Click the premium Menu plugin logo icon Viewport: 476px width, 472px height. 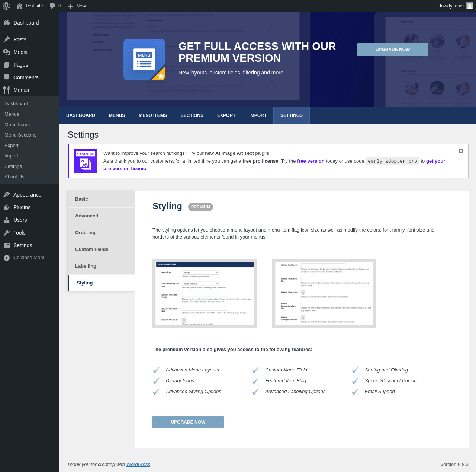[x=144, y=60]
